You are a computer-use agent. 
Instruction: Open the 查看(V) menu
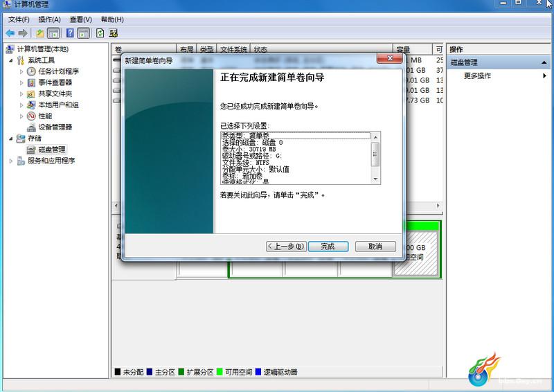(x=81, y=19)
